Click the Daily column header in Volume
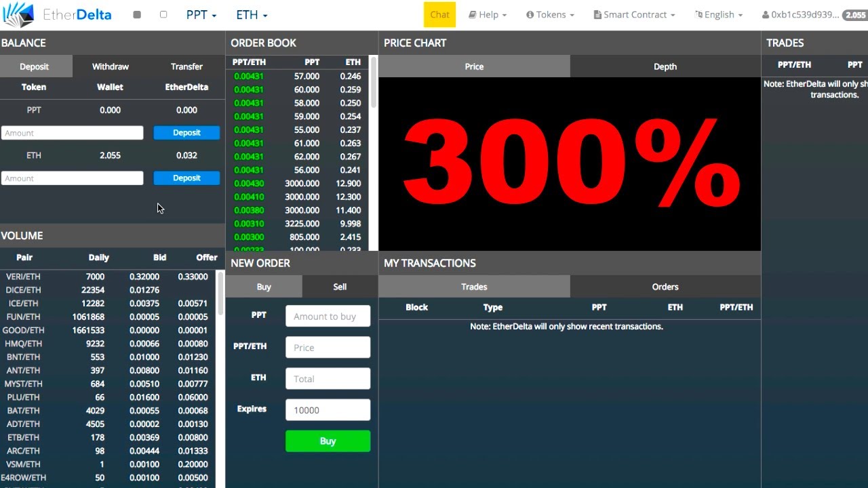 tap(99, 258)
